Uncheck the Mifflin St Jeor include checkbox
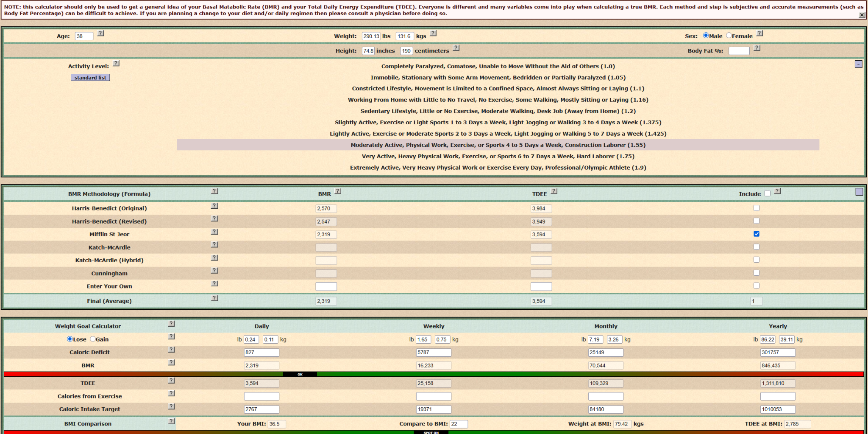868x434 pixels. tap(757, 234)
